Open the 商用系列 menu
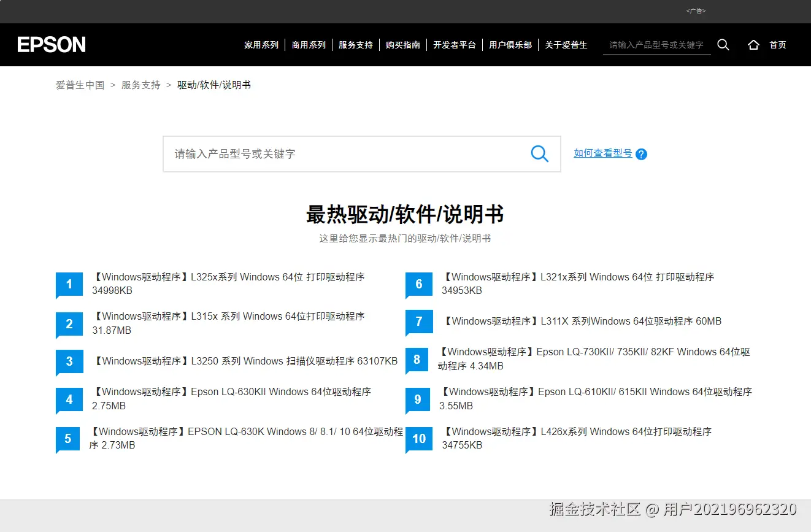The image size is (811, 532). (x=309, y=44)
